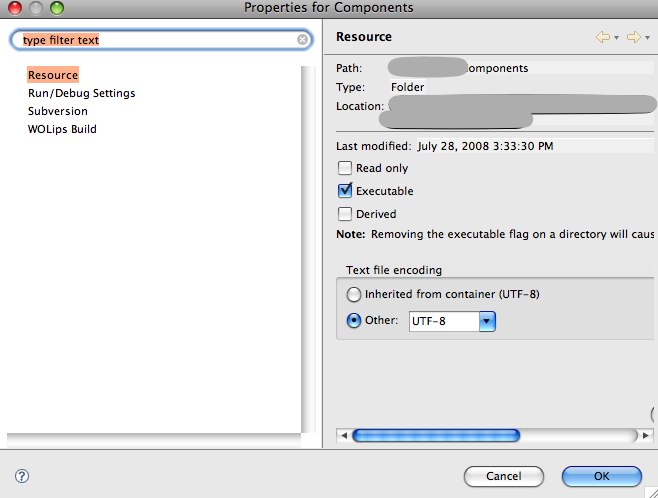Clear the filter text with the X icon
Image resolution: width=658 pixels, height=498 pixels.
[303, 40]
